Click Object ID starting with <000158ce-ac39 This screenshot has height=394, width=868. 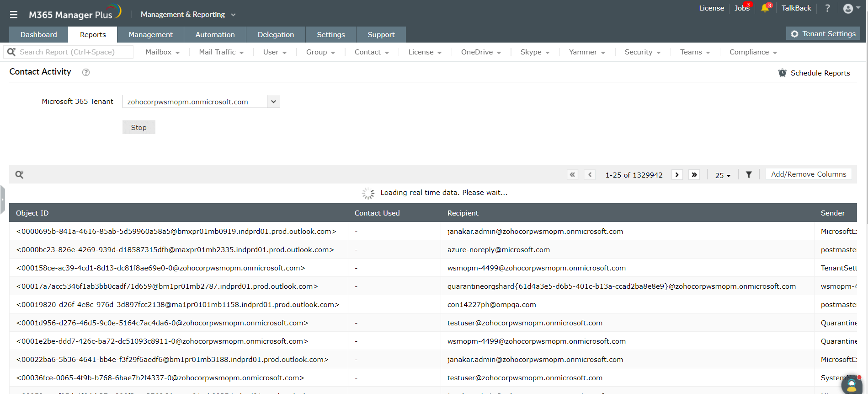coord(160,268)
